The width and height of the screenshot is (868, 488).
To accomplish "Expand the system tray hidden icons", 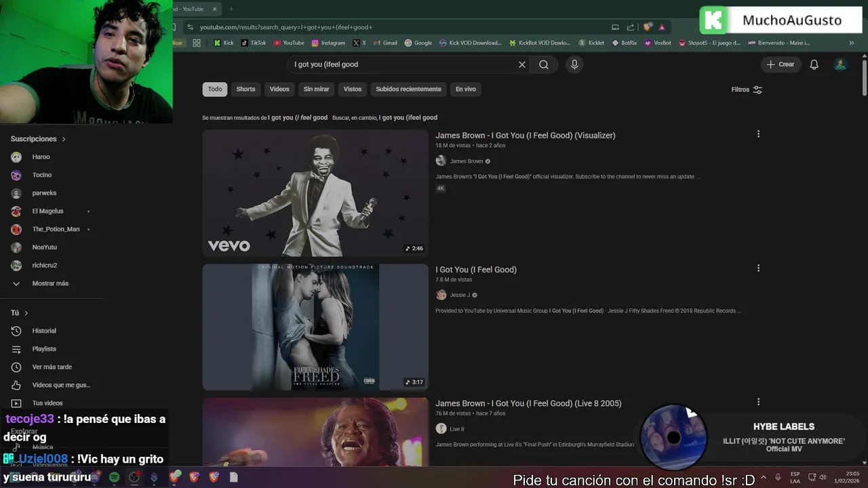I will pos(765,477).
